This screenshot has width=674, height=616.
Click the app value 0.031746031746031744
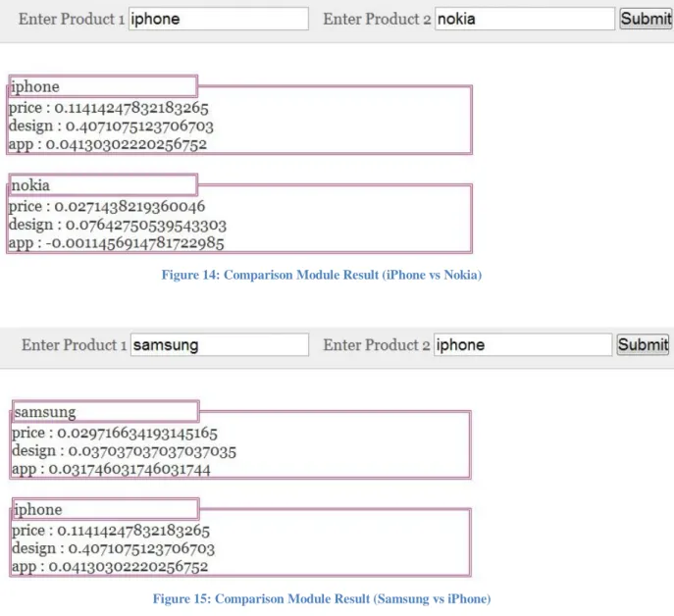point(130,470)
